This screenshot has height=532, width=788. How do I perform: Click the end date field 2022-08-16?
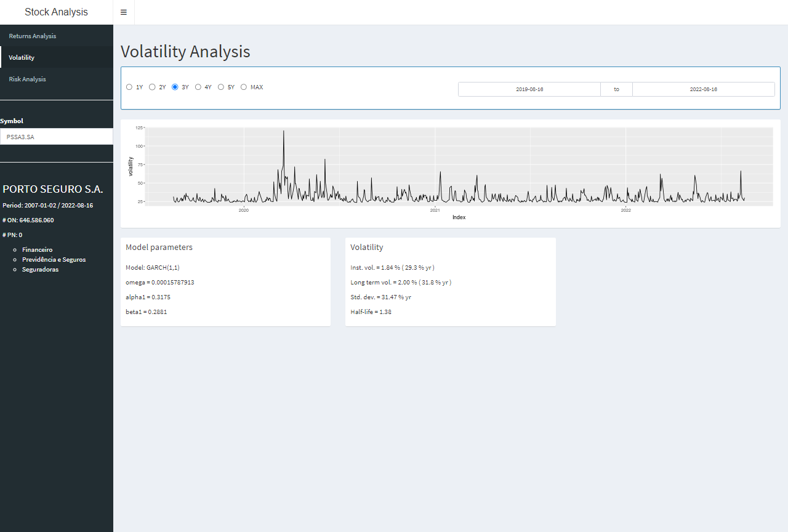704,89
